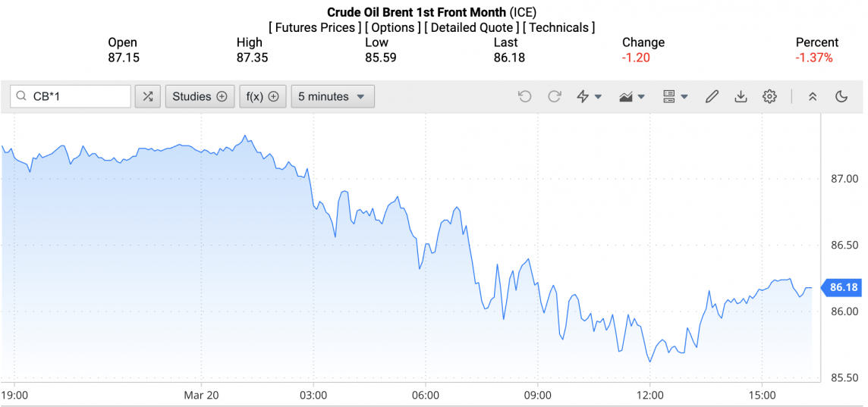The image size is (868, 407).
Task: Click the CB*1 symbol search field
Action: pyautogui.click(x=77, y=96)
